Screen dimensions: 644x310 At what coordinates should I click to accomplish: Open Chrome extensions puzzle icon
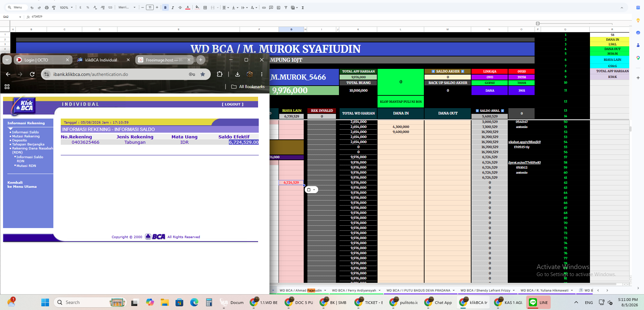(x=219, y=74)
